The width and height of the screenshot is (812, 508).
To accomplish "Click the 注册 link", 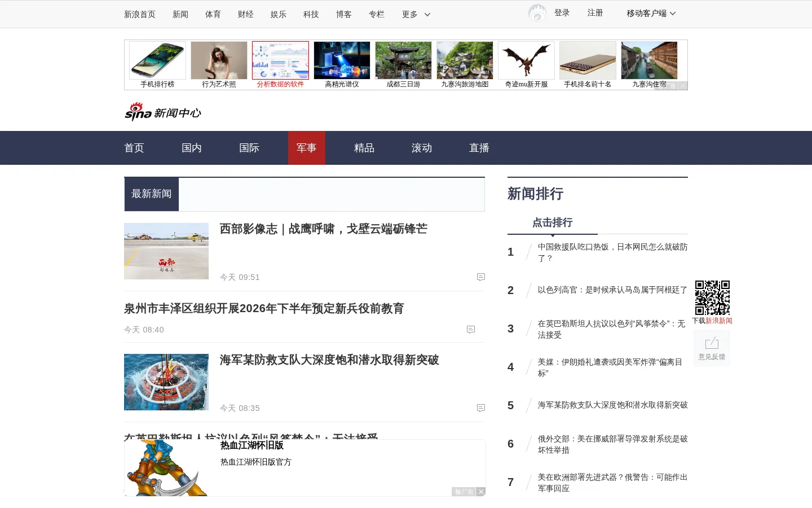I will click(595, 12).
